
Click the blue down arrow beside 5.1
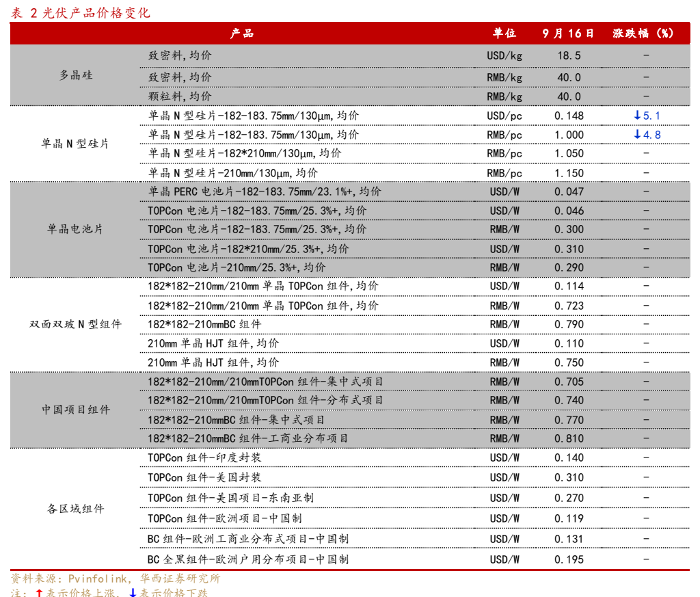[637, 115]
